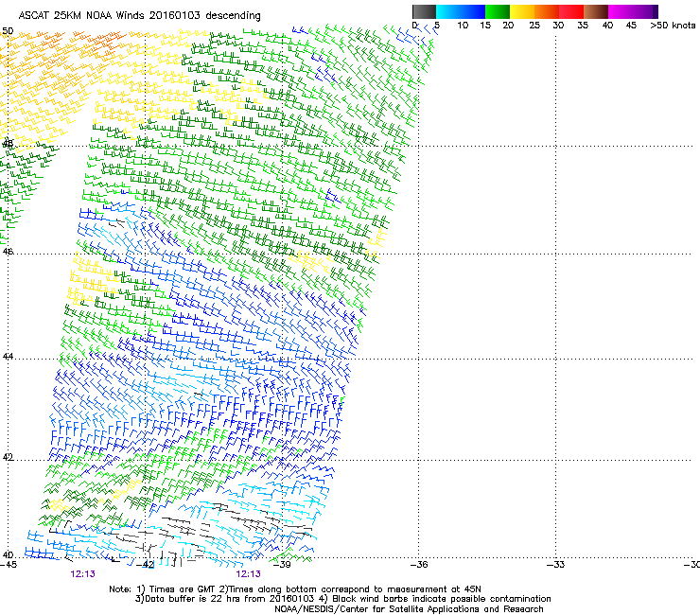Pick the orange 25-30 knots legend swatch
700x615 pixels.
click(x=547, y=11)
